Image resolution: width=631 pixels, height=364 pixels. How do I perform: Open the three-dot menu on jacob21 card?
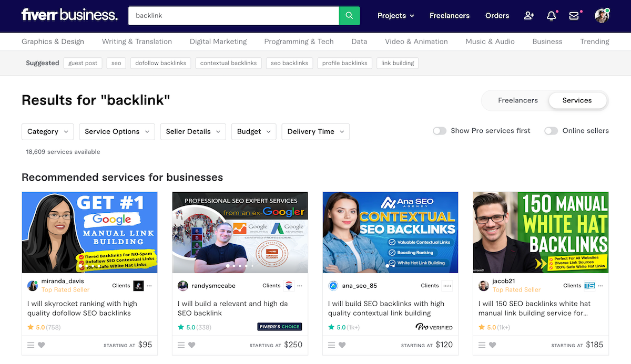click(601, 286)
